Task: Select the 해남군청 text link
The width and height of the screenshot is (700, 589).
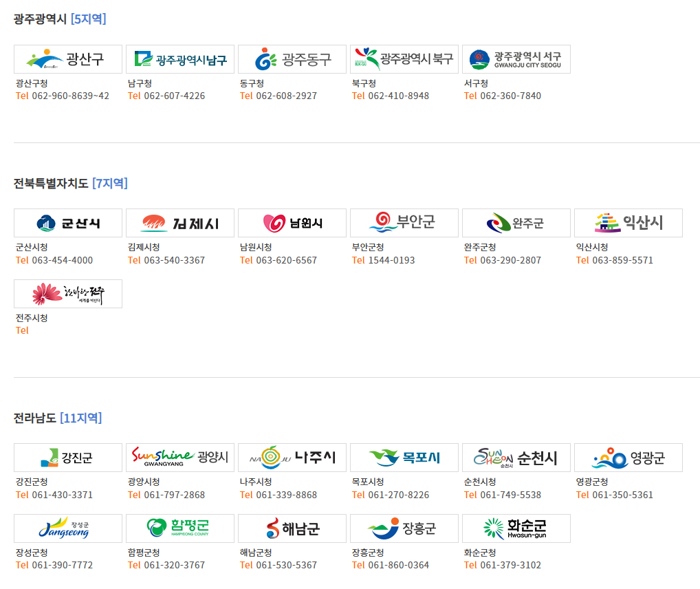Action: tap(256, 553)
